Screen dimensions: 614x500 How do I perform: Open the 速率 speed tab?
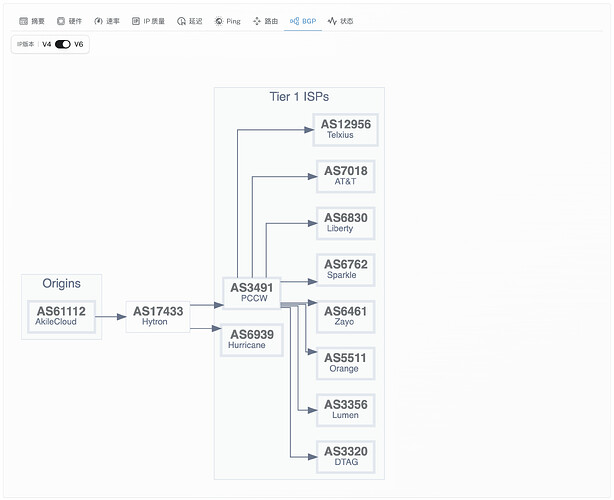tap(107, 21)
